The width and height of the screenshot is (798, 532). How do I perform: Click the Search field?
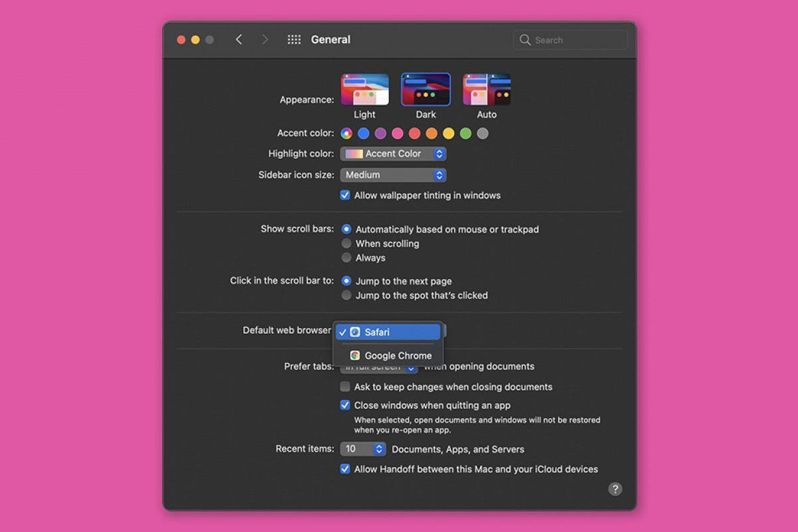coord(571,40)
